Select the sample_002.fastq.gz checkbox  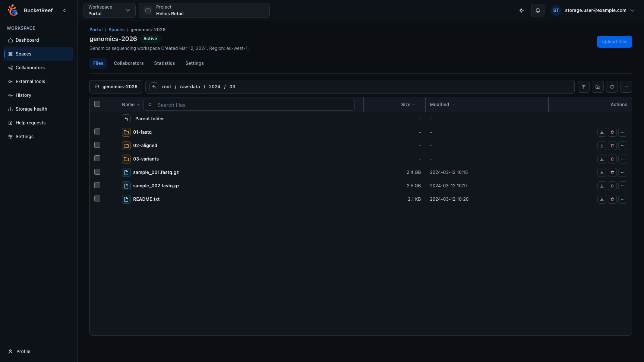tap(97, 185)
